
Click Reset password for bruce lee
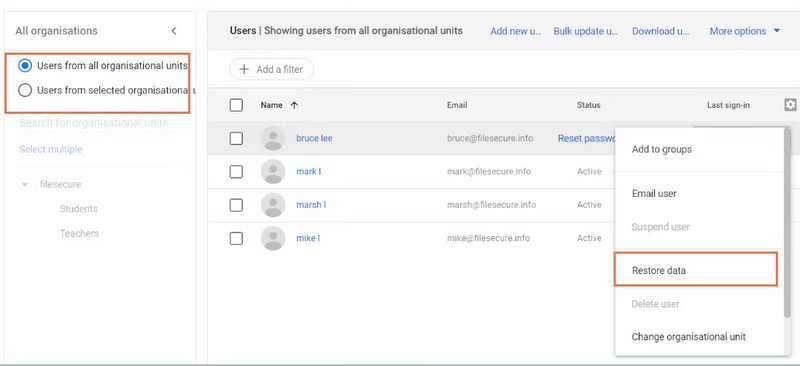tap(586, 138)
